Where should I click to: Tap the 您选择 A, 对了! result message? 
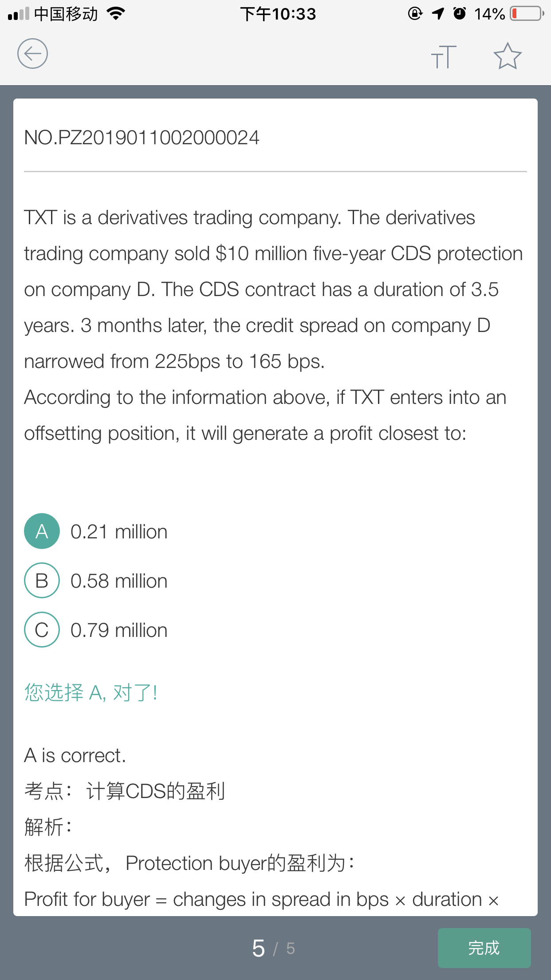(x=91, y=692)
